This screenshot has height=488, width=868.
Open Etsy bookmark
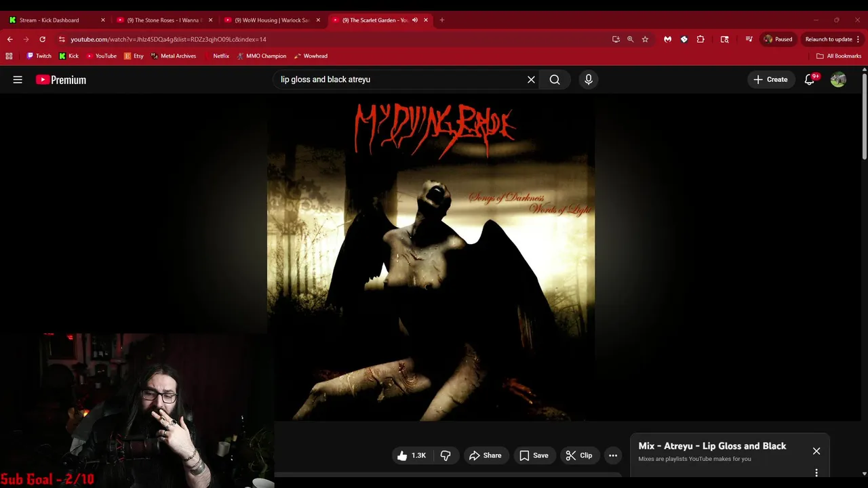tap(134, 56)
